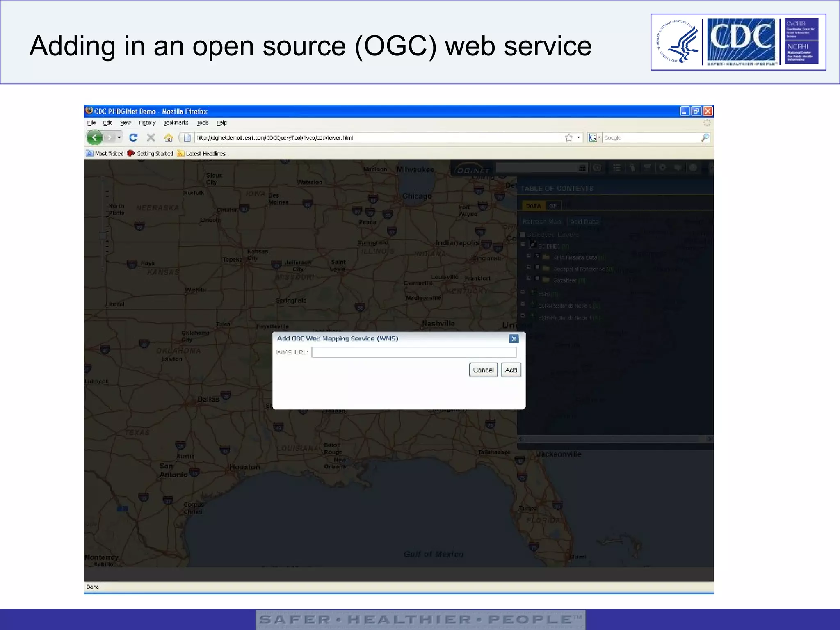Open the History menu
This screenshot has height=630, width=840.
click(x=147, y=123)
